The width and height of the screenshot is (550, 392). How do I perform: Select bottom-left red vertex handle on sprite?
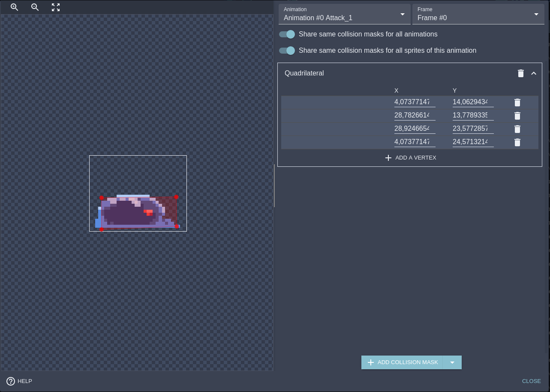coord(102,229)
